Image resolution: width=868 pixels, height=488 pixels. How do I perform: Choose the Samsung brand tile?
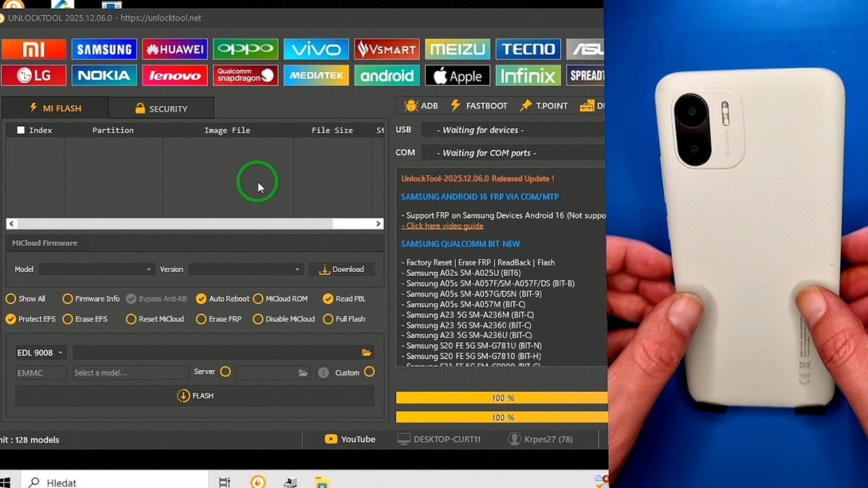click(x=104, y=49)
